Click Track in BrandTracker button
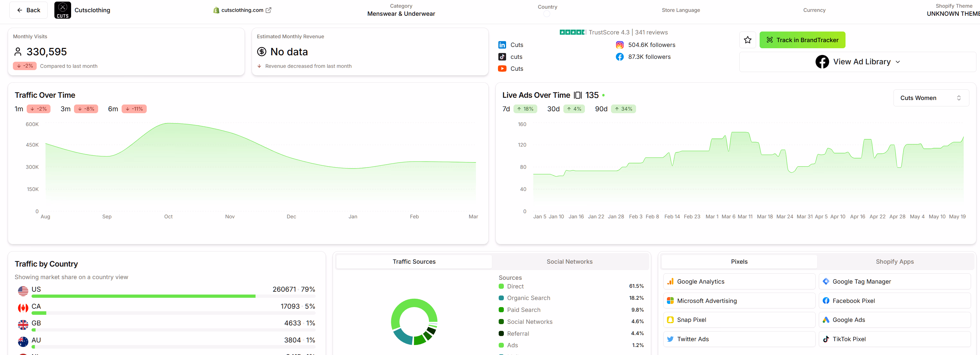Viewport: 980px width, 355px height. point(802,40)
